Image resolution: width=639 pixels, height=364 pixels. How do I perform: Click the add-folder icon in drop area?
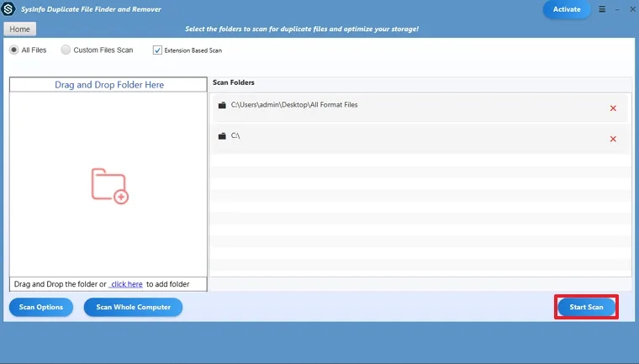click(109, 186)
